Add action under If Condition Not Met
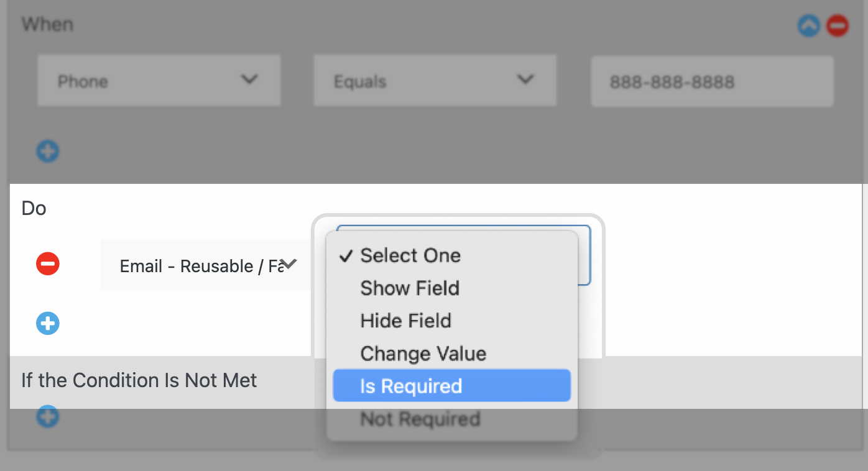This screenshot has height=471, width=868. [x=48, y=416]
